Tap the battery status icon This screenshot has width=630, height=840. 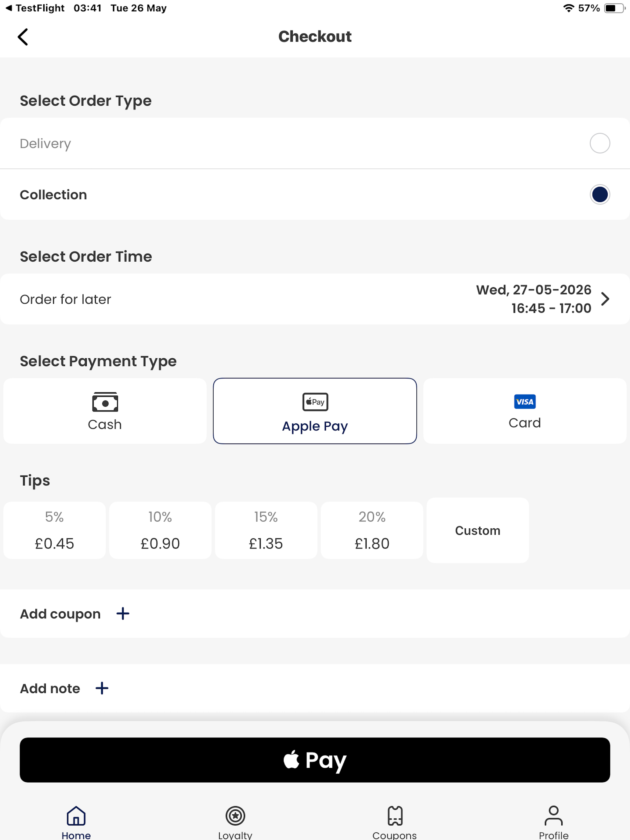[614, 8]
